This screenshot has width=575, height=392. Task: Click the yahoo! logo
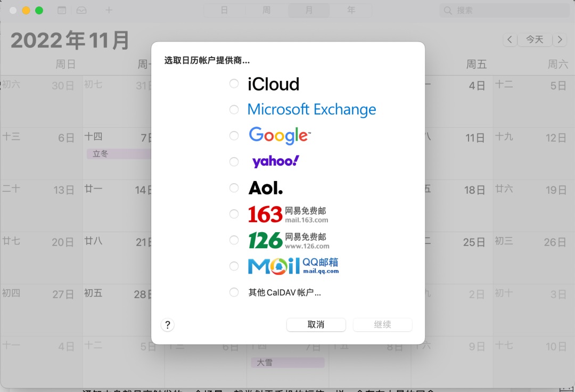pyautogui.click(x=275, y=161)
